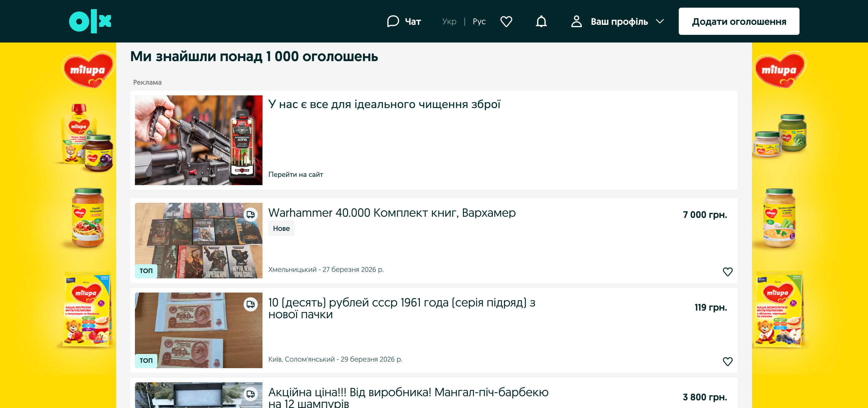This screenshot has width=868, height=408.
Task: Click delivery truck icon on mangal listing
Action: coord(250,394)
